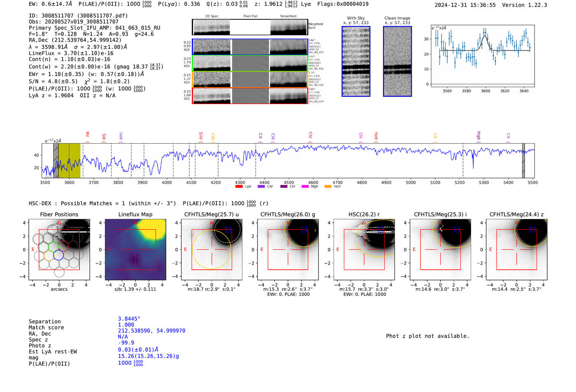
Task: Click the Gaussian emission line fit plot
Action: point(483,56)
